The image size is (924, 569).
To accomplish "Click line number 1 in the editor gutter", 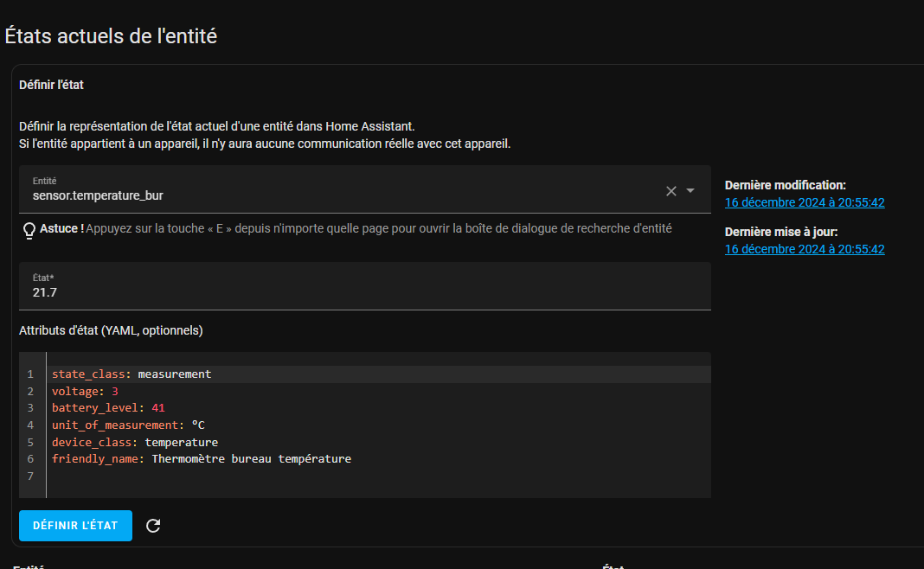I will pyautogui.click(x=30, y=374).
